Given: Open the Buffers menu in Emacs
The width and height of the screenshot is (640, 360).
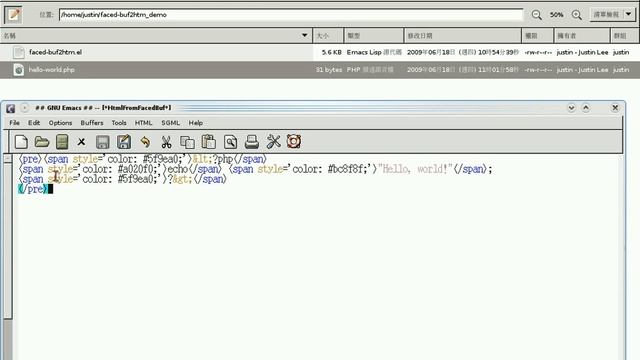Looking at the screenshot, I should (92, 123).
